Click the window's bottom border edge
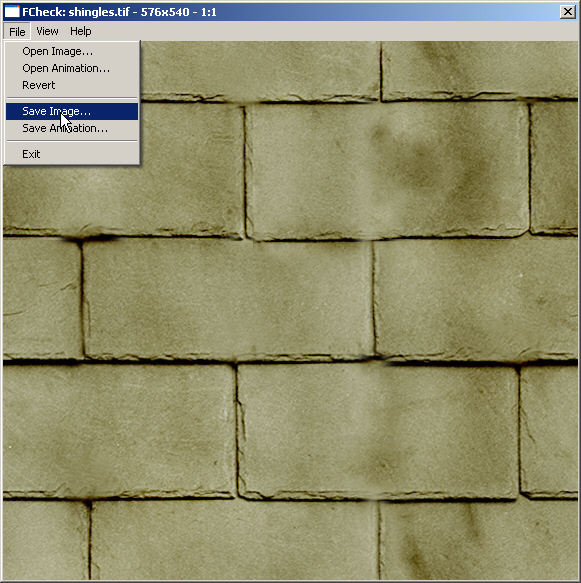The image size is (581, 583). tap(290, 581)
